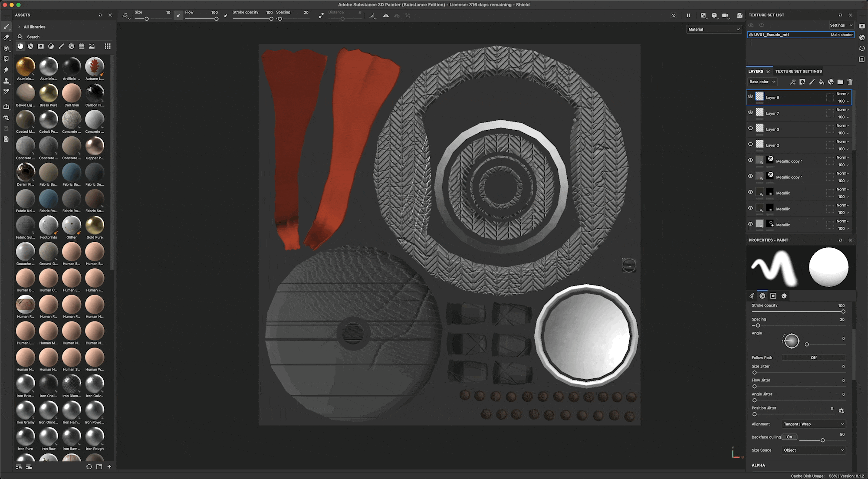The image size is (868, 479).
Task: Open the Layers tab
Action: (x=755, y=71)
